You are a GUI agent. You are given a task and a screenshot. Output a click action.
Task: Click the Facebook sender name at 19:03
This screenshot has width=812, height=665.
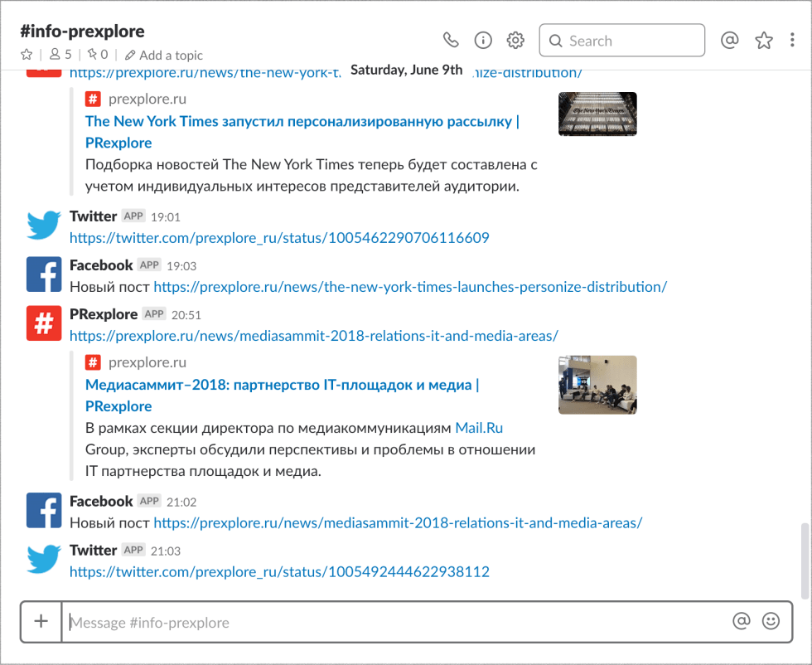tap(101, 265)
